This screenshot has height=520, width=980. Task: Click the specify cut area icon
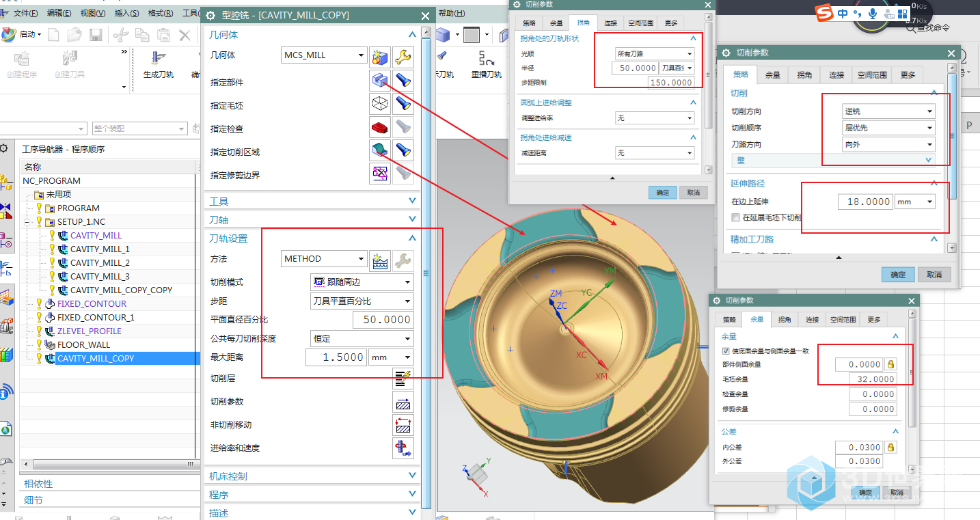click(x=381, y=151)
